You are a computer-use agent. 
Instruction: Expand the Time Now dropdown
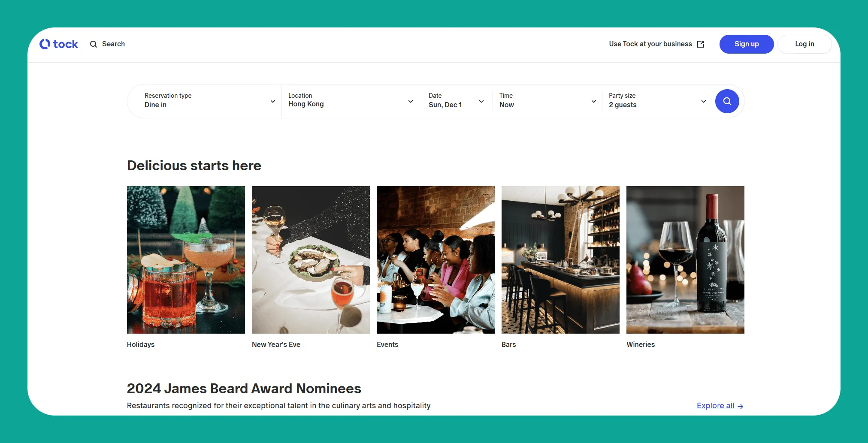547,101
